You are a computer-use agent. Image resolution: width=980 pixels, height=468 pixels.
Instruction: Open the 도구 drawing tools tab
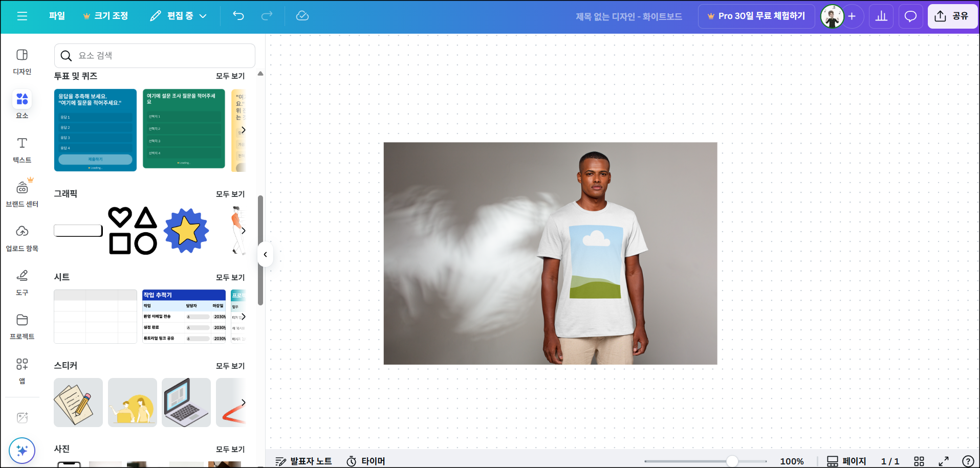pos(22,282)
